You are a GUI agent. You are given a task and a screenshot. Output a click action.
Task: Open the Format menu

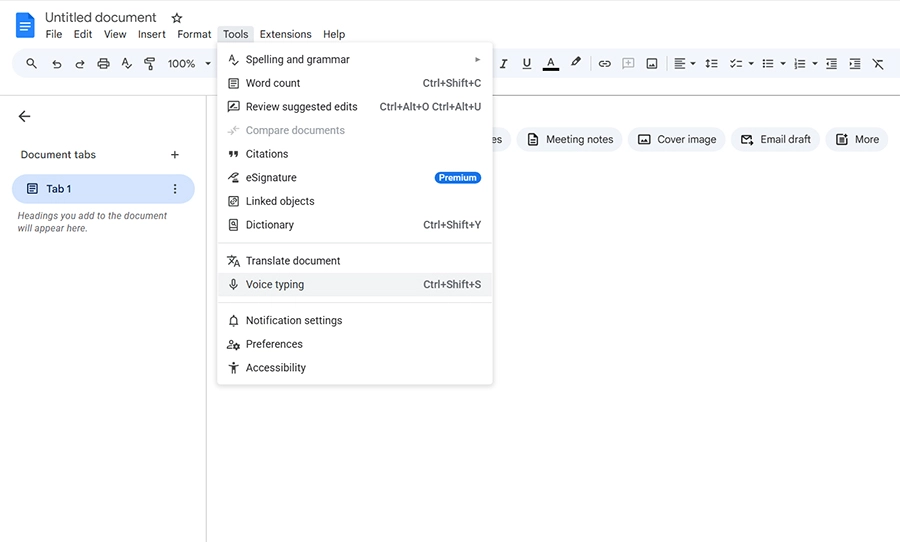(x=194, y=34)
